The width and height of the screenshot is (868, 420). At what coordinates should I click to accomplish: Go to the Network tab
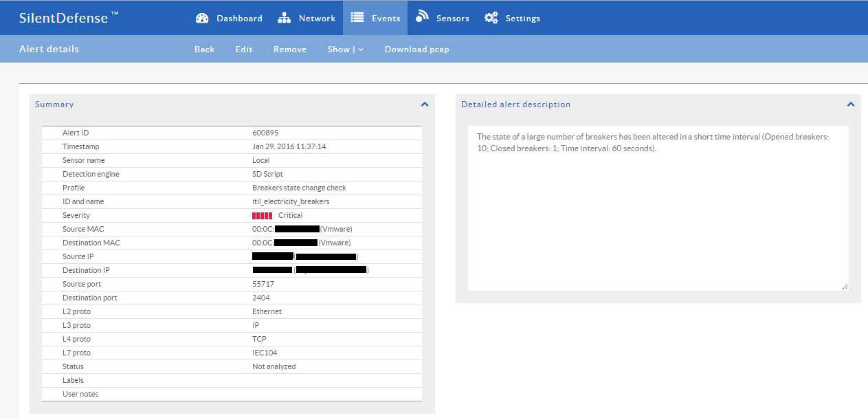click(x=317, y=19)
